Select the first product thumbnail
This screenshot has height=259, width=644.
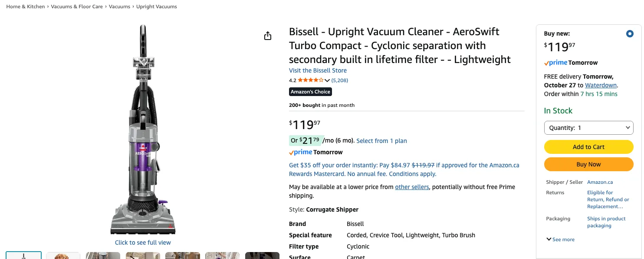click(x=24, y=256)
